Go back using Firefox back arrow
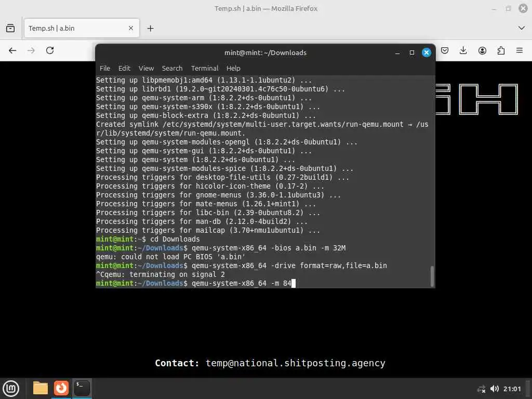 [x=12, y=50]
